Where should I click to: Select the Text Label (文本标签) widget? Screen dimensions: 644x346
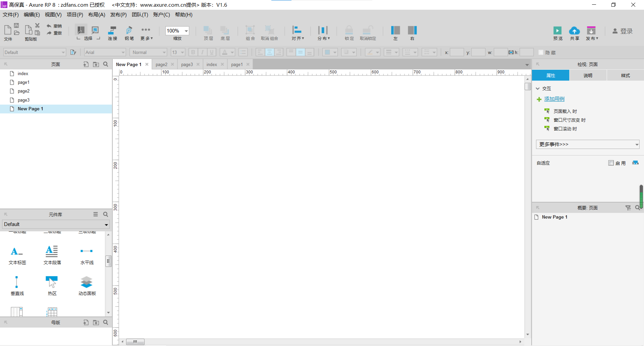(17, 255)
